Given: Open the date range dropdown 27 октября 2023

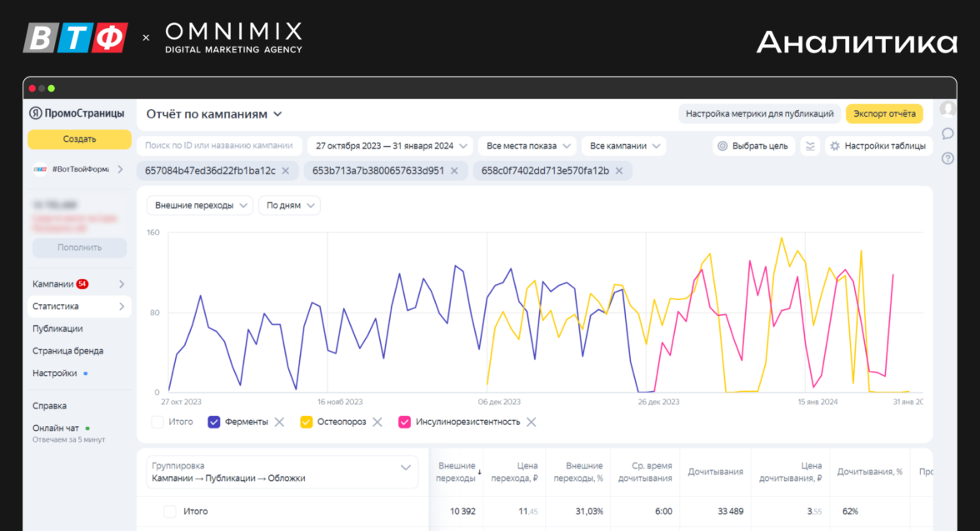Looking at the screenshot, I should point(390,146).
